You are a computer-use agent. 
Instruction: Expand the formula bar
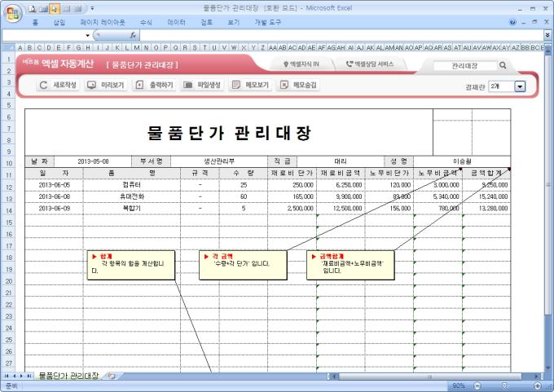tap(547, 35)
